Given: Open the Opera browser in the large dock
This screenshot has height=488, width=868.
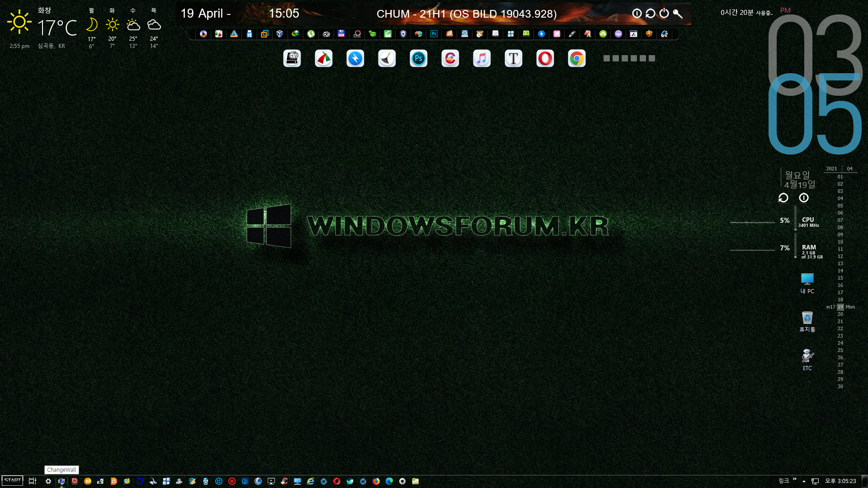Looking at the screenshot, I should [545, 58].
